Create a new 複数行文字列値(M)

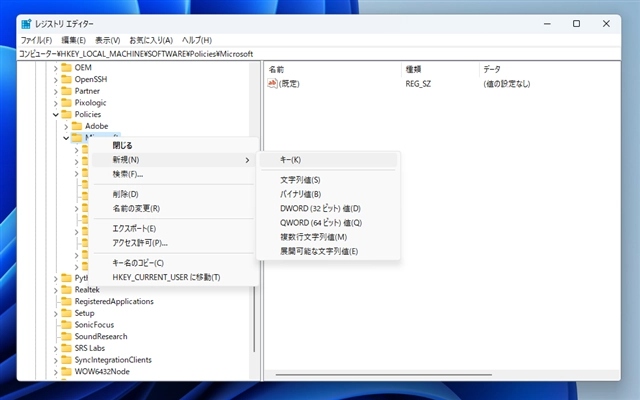pos(328,237)
